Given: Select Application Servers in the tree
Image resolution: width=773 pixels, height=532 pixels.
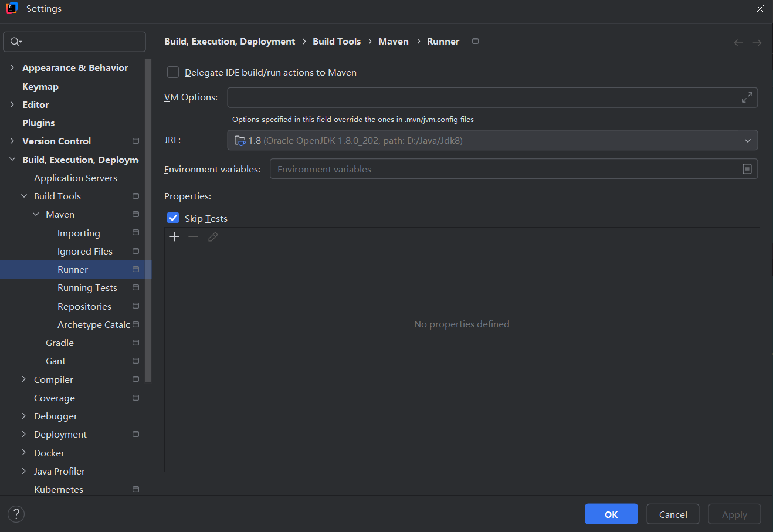Looking at the screenshot, I should [x=76, y=178].
